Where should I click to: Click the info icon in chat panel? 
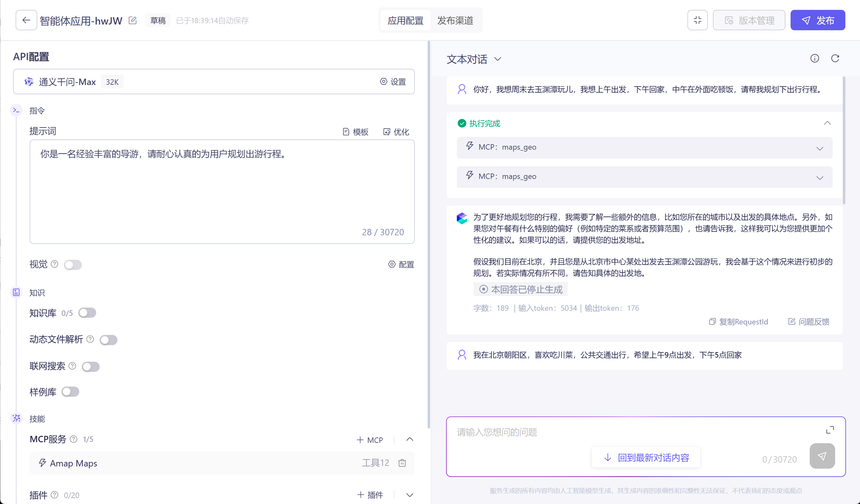click(x=814, y=59)
